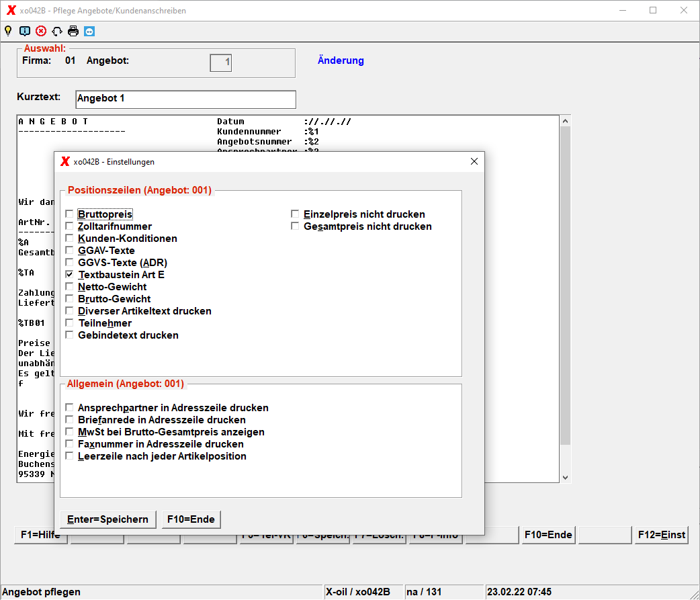
Task: Toggle the GGVS-Texte (ADR) checkbox
Action: (69, 263)
